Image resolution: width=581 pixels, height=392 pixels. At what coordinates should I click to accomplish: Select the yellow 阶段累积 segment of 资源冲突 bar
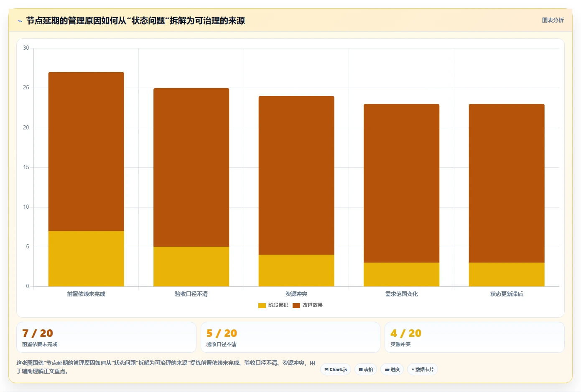[296, 271]
